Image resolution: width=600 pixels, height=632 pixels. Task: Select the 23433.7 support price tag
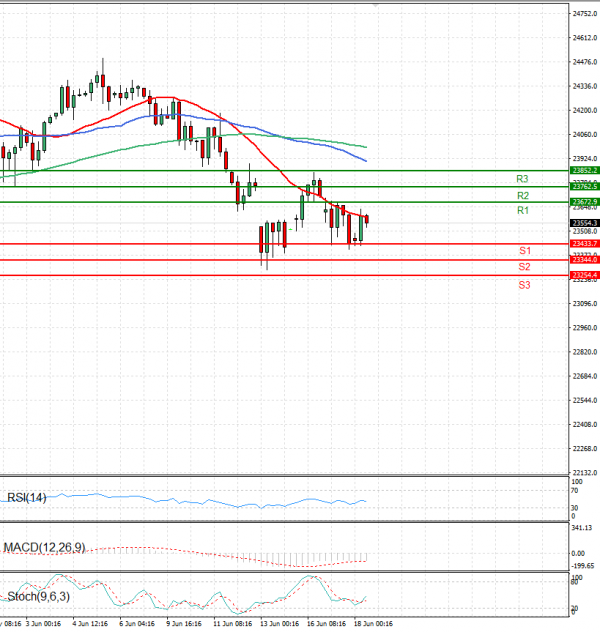tap(585, 243)
